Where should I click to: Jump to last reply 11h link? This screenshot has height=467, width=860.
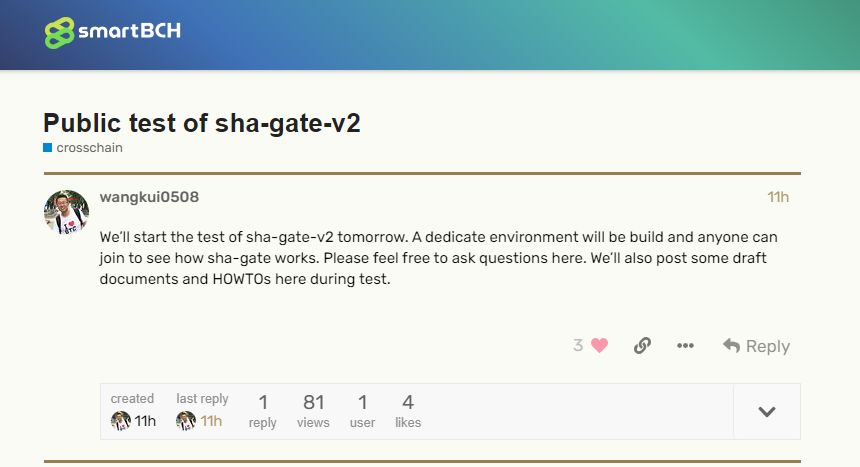click(x=211, y=421)
